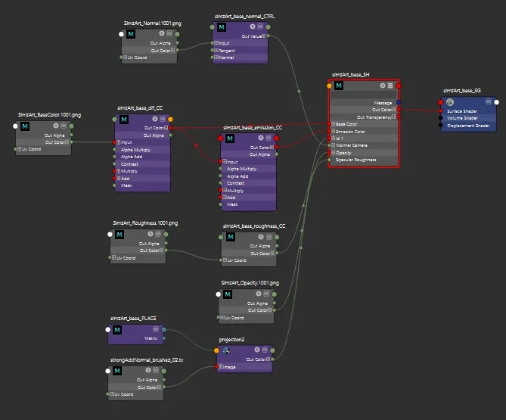Click the Specular Roughness attribute on simzArt_base_SH

[x=356, y=160]
